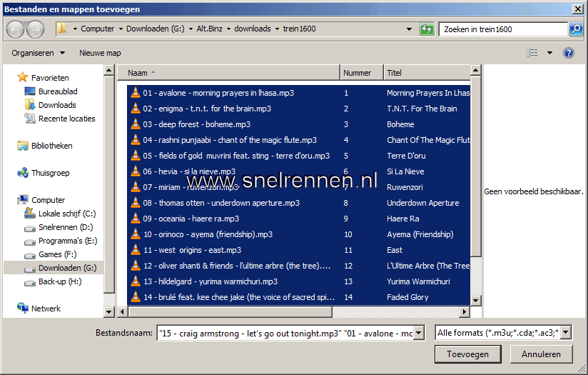588x375 pixels.
Task: Open the help question mark icon
Action: (569, 53)
